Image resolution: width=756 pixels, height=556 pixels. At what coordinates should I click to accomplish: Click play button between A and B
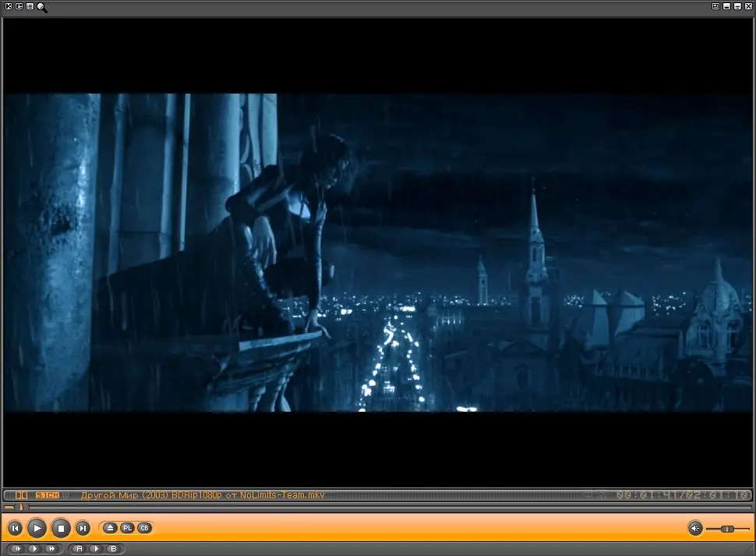(97, 549)
